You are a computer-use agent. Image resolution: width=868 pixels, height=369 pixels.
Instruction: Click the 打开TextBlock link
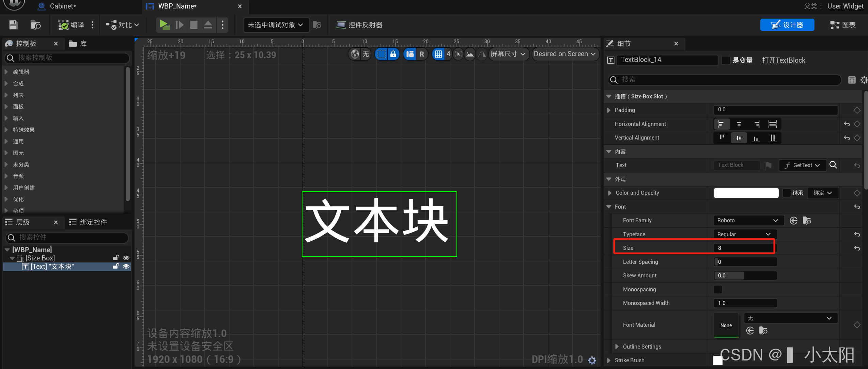pos(783,60)
